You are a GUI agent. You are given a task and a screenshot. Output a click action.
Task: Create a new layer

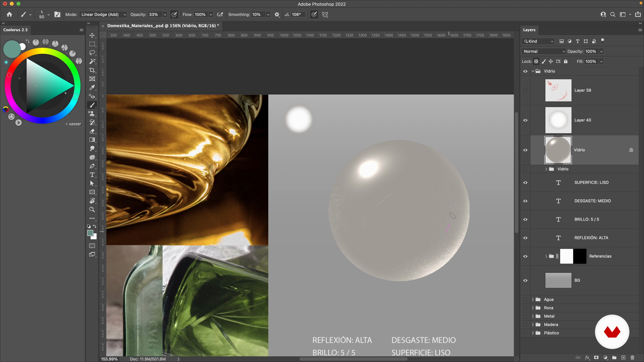coord(623,357)
